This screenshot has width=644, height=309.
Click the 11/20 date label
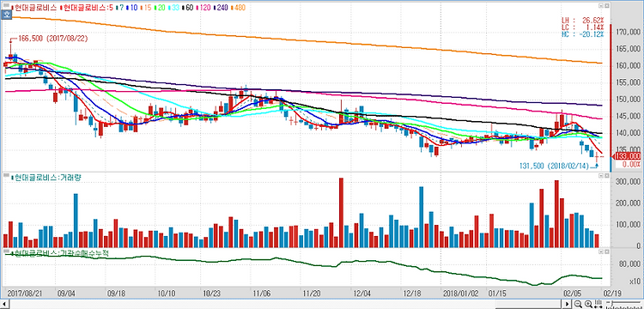pyautogui.click(x=312, y=294)
